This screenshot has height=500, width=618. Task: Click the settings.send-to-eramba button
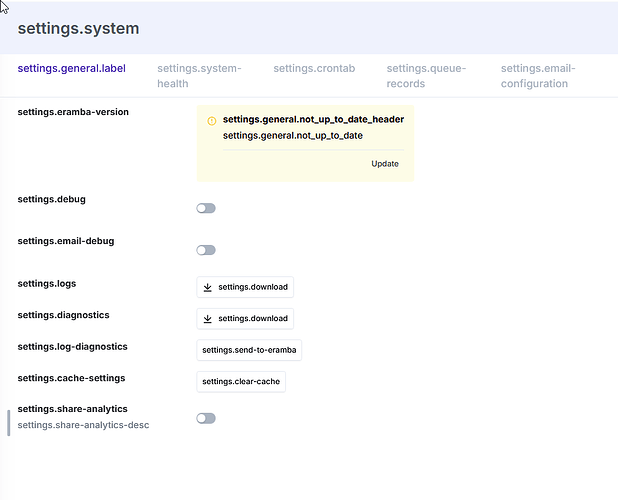[249, 350]
